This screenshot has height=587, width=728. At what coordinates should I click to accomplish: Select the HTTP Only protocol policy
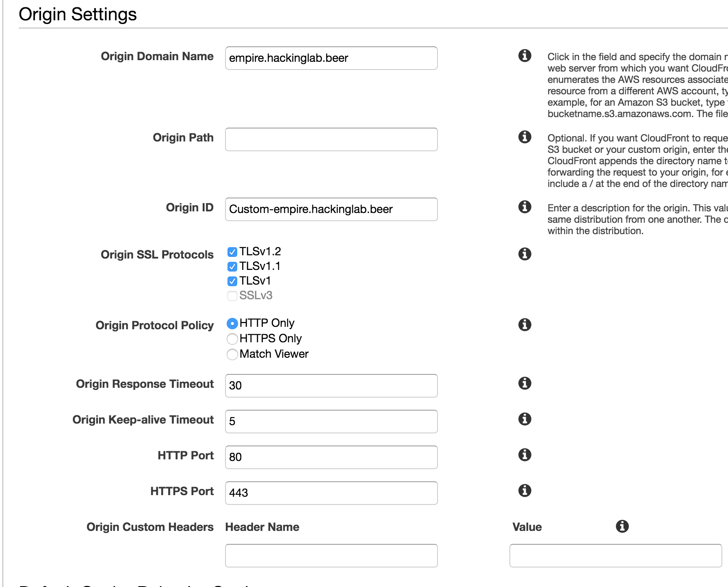pyautogui.click(x=232, y=323)
